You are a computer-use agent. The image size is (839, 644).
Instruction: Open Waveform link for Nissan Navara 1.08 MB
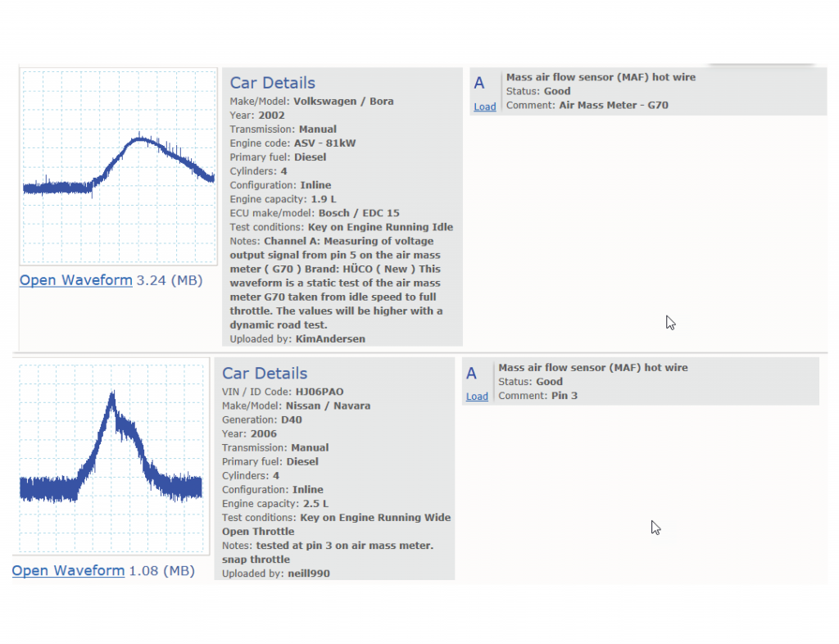click(68, 571)
